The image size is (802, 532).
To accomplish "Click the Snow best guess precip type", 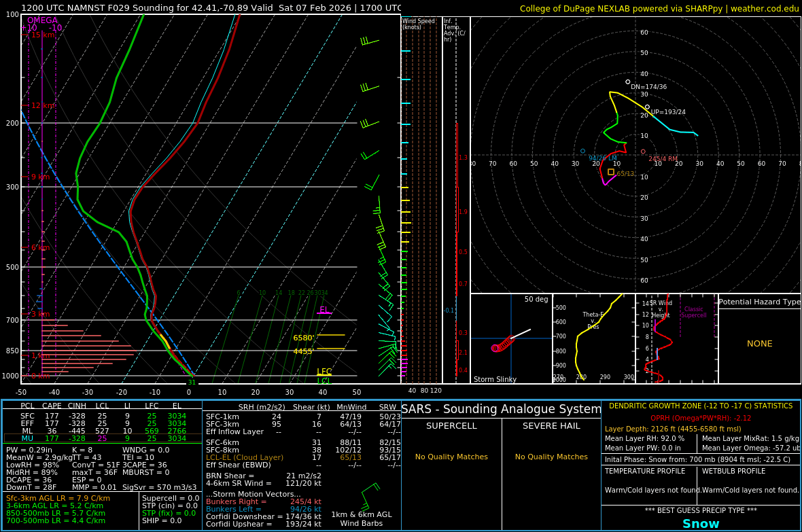I will pyautogui.click(x=701, y=524).
